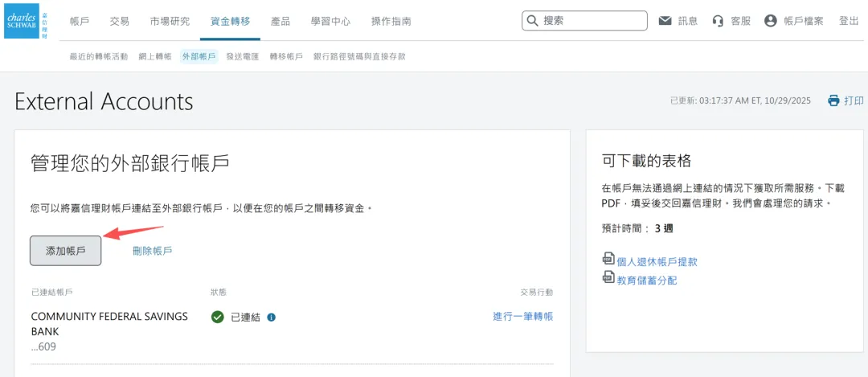Open the 市場研究 menu
The width and height of the screenshot is (868, 377).
click(x=170, y=22)
